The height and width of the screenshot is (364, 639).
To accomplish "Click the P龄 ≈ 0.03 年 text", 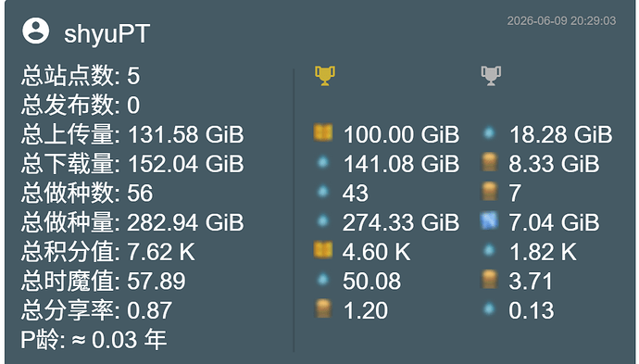I will coord(94,340).
